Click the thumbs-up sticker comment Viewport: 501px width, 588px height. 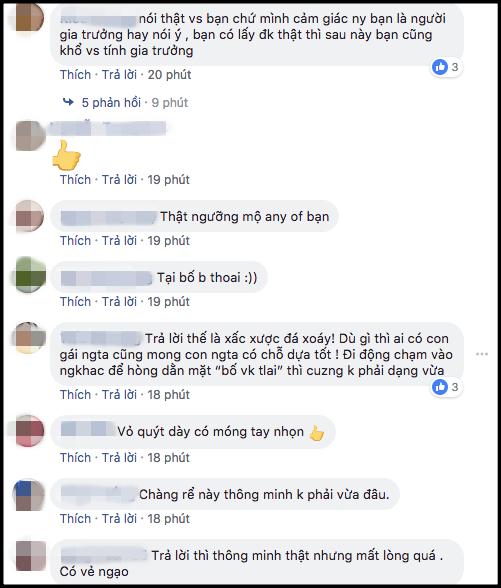tap(66, 156)
